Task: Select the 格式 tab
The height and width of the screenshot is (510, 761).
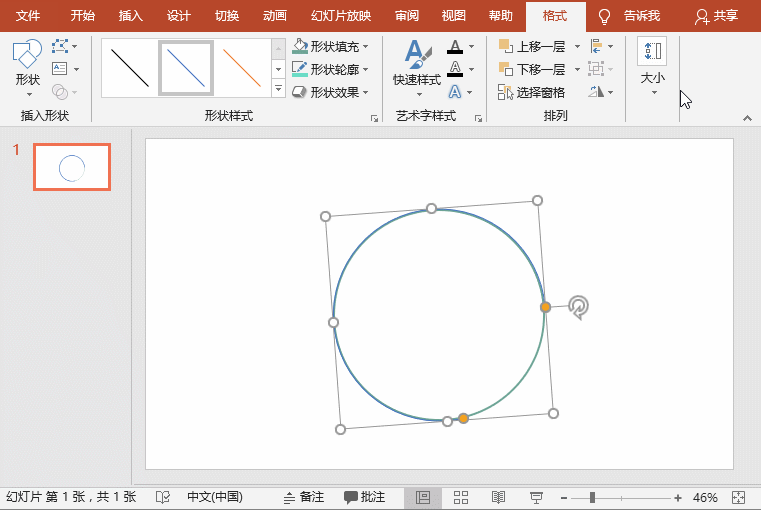Action: [555, 16]
